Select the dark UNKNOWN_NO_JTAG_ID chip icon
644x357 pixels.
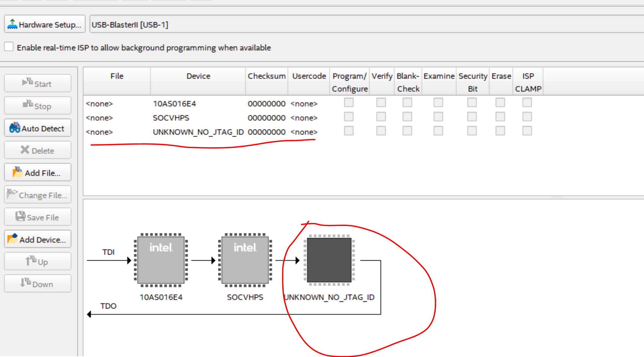[x=329, y=260]
